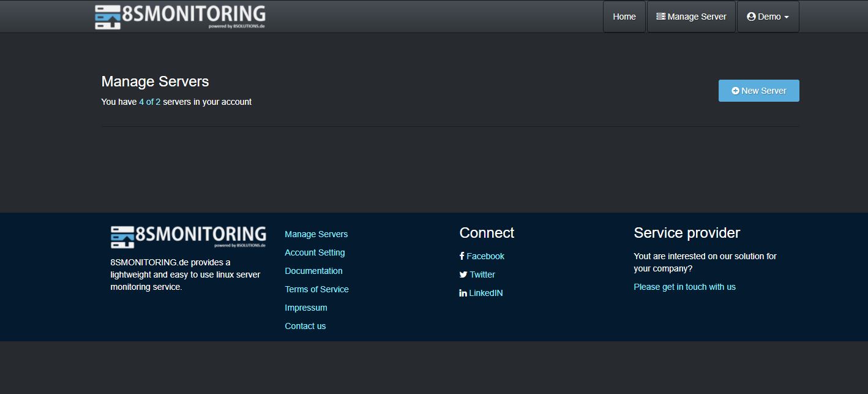Click the 8SMONITORING logo in footer

pos(188,237)
